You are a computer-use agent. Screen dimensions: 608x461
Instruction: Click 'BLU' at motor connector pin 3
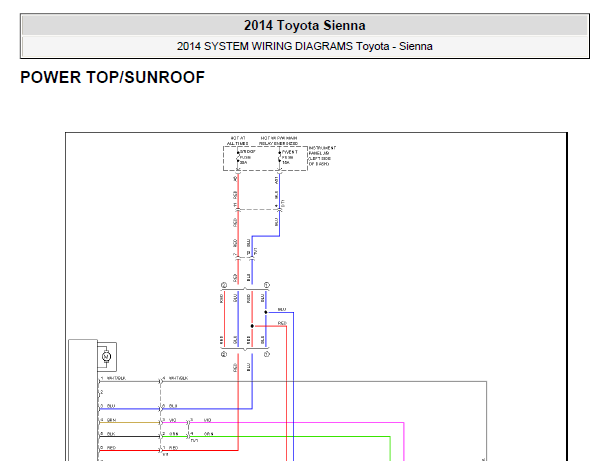point(111,406)
